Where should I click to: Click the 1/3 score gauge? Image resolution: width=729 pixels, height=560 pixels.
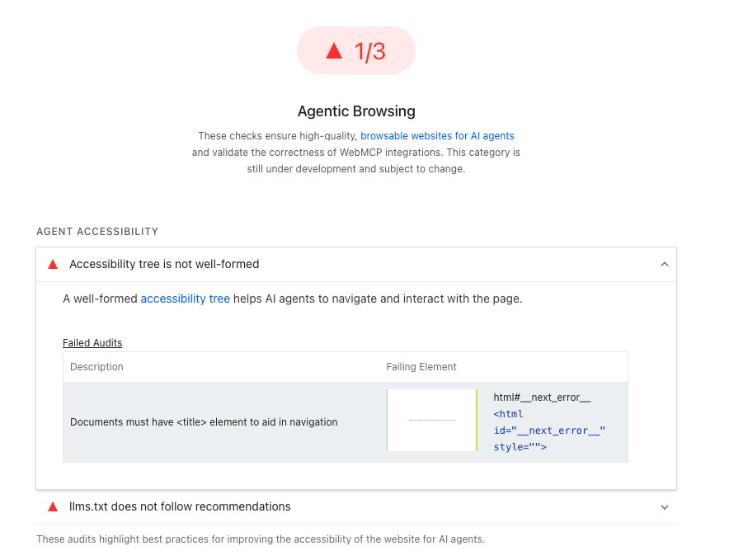click(355, 50)
